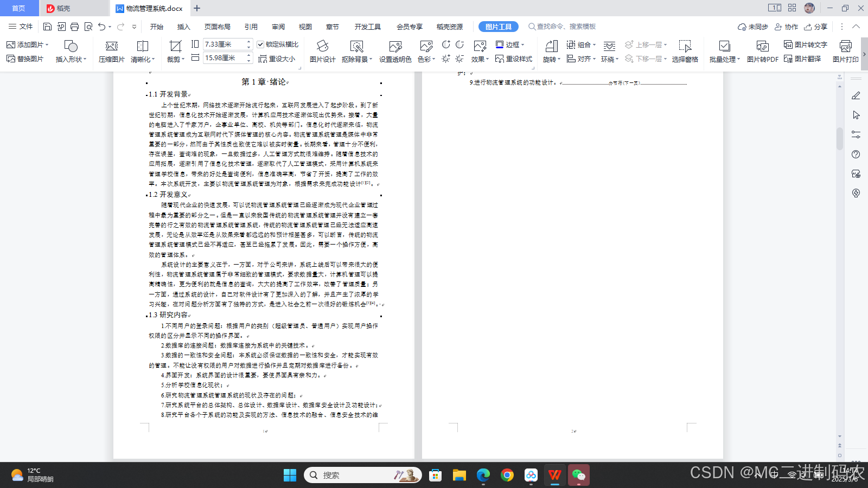This screenshot has height=488, width=868.
Task: Switch to Picture Tools (图片工具) tab
Action: [x=499, y=27]
